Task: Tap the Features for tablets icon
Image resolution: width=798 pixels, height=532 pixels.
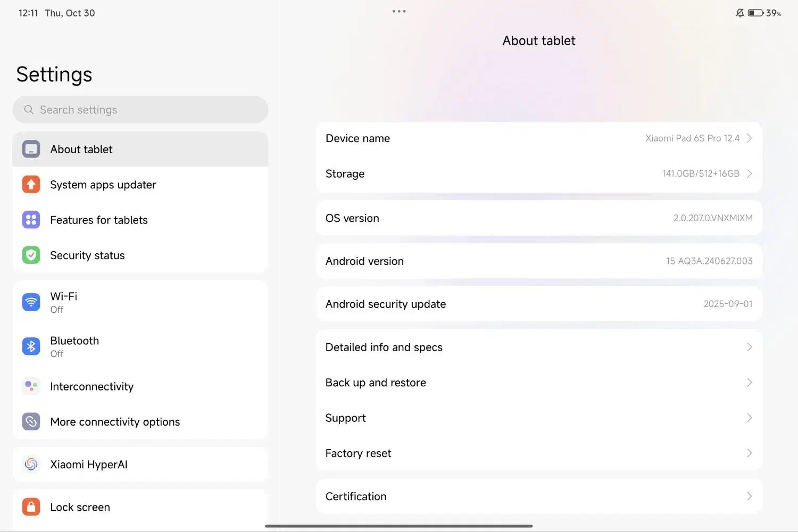Action: (31, 220)
